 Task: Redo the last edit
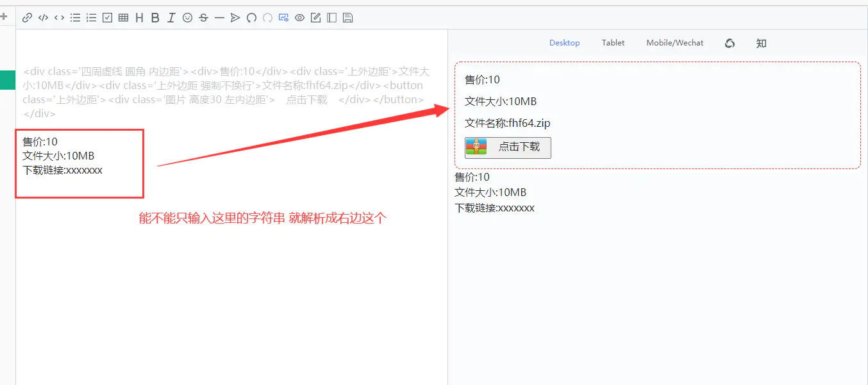point(267,18)
